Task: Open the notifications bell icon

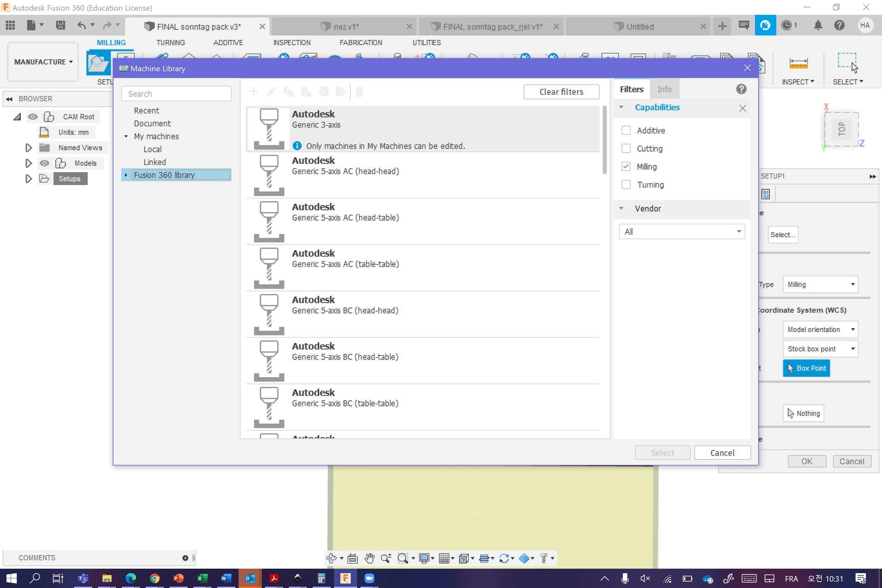Action: 818,26
